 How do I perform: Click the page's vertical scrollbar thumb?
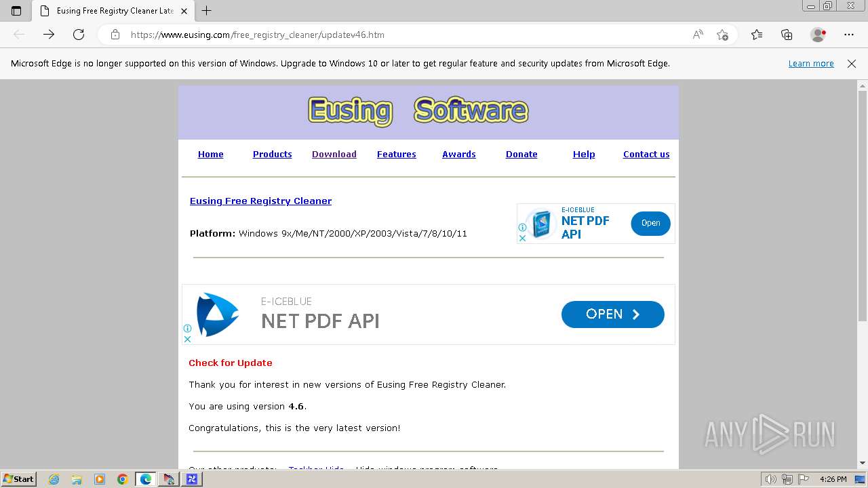[x=862, y=205]
